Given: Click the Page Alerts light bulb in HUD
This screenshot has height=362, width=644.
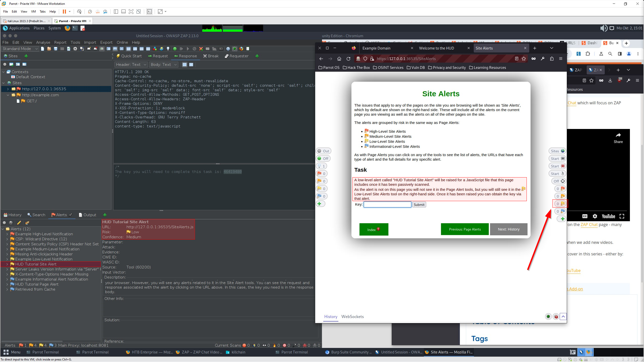Looking at the screenshot, I should coord(321,166).
